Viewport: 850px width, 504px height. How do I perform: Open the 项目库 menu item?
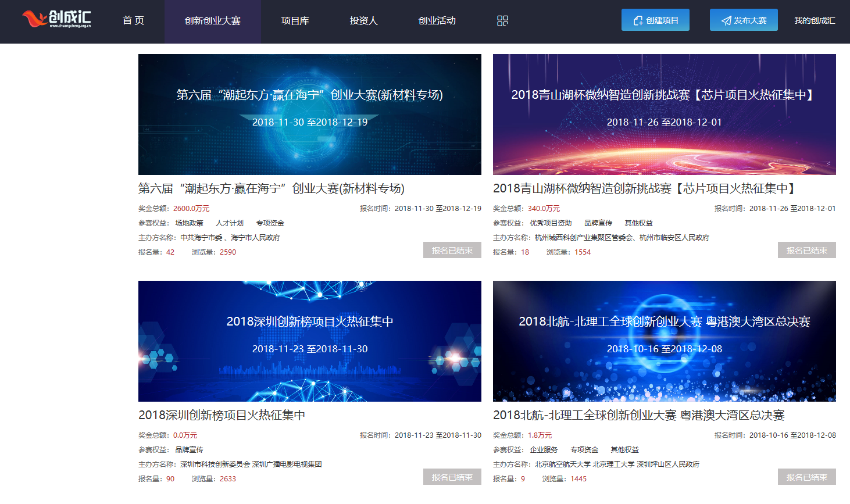coord(295,21)
